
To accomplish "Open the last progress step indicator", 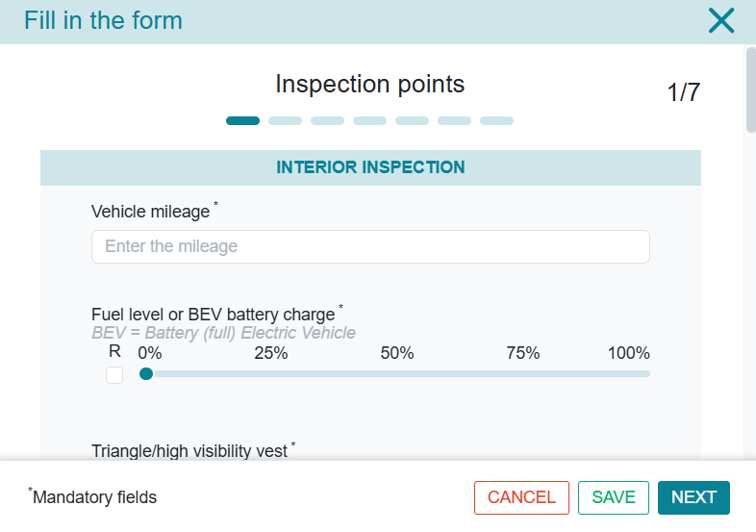I will (496, 121).
